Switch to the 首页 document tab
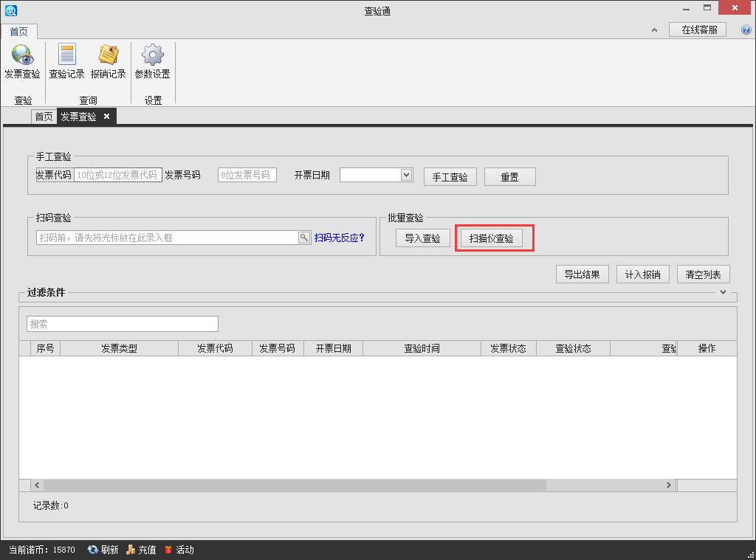The width and height of the screenshot is (756, 560). (x=44, y=117)
